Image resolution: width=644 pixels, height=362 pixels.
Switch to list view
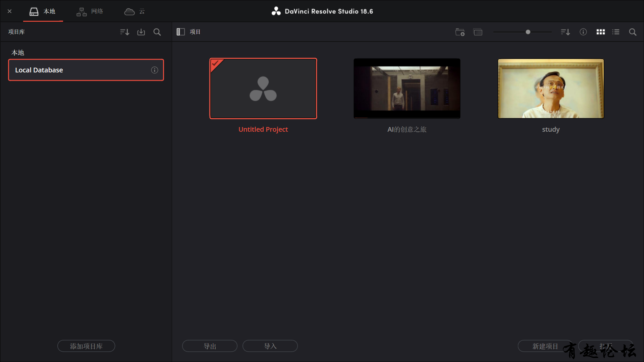(x=616, y=32)
